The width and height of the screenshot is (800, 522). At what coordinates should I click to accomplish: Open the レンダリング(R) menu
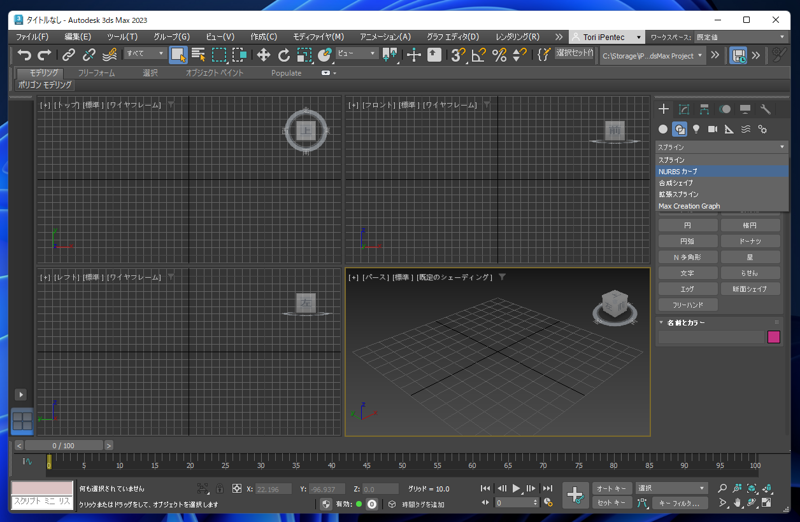(x=517, y=37)
